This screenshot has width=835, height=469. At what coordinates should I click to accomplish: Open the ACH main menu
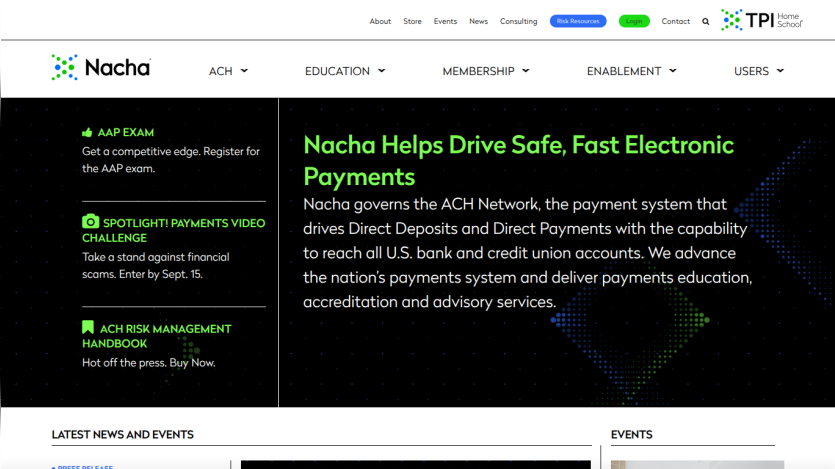pos(220,71)
